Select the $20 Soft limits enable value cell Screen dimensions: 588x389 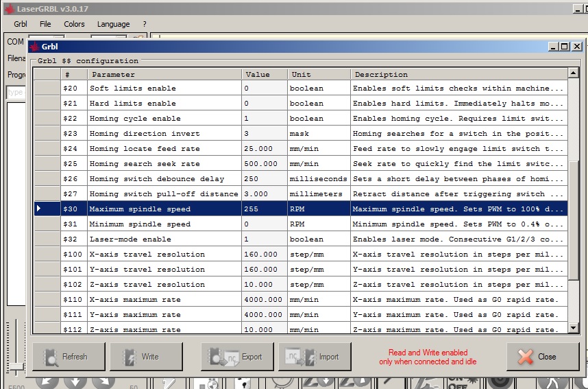(265, 88)
